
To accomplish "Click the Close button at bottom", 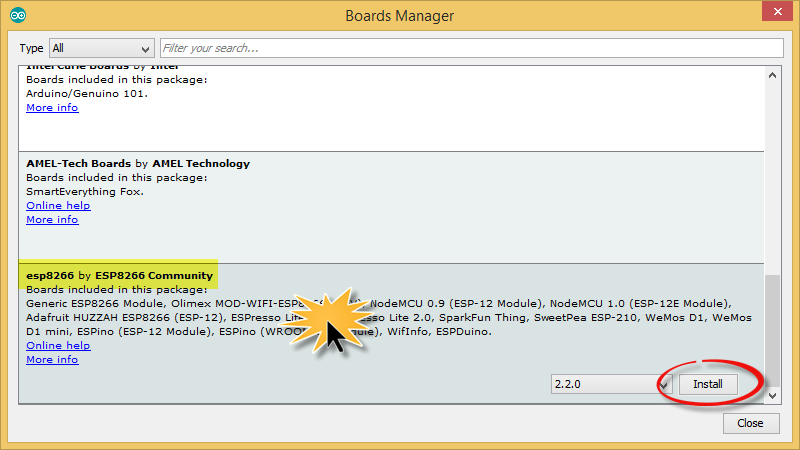I will pyautogui.click(x=751, y=423).
